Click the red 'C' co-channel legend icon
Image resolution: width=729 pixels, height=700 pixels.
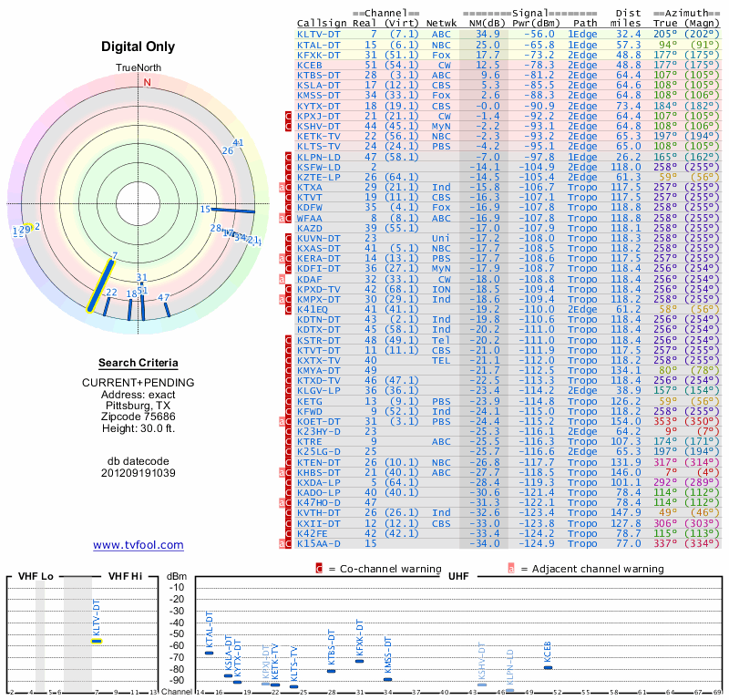(319, 569)
